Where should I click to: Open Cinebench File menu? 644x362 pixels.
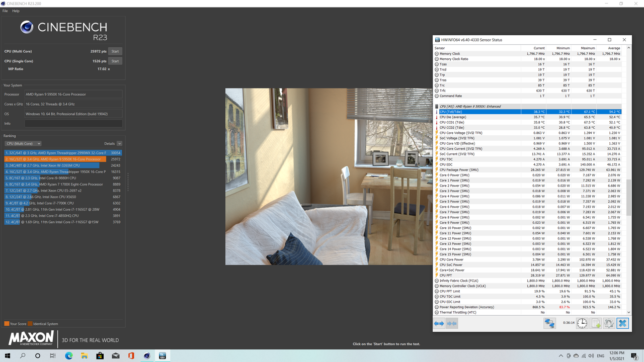(5, 11)
